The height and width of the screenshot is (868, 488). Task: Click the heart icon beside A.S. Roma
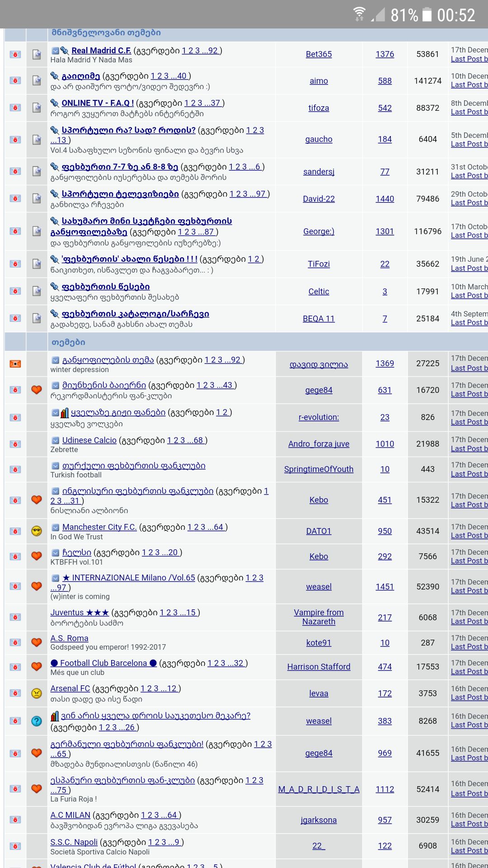click(37, 642)
